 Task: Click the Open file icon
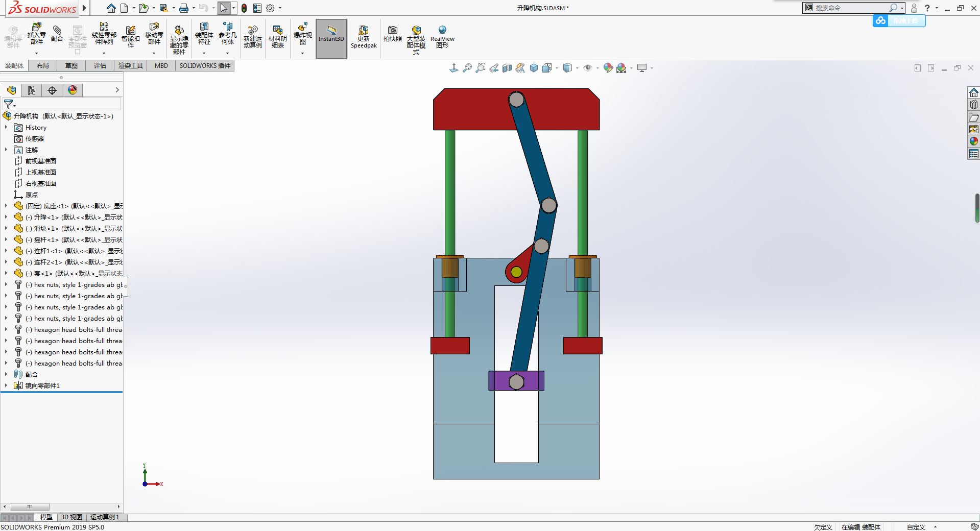pos(144,8)
